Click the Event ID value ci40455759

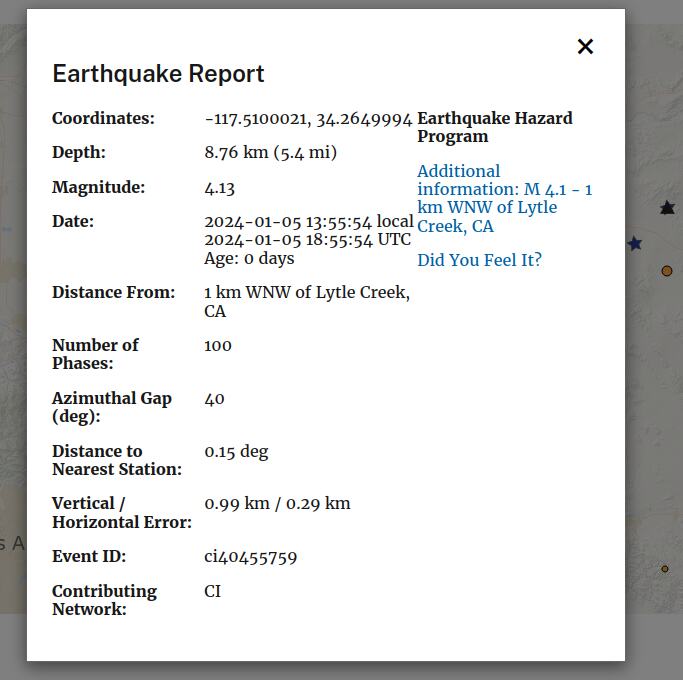point(250,557)
